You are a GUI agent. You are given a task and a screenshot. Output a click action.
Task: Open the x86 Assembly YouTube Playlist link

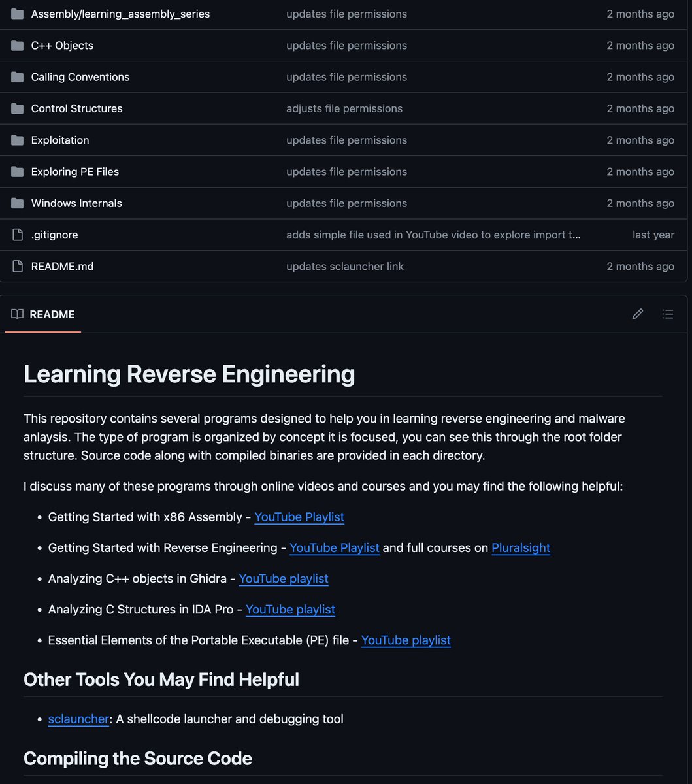coord(299,517)
